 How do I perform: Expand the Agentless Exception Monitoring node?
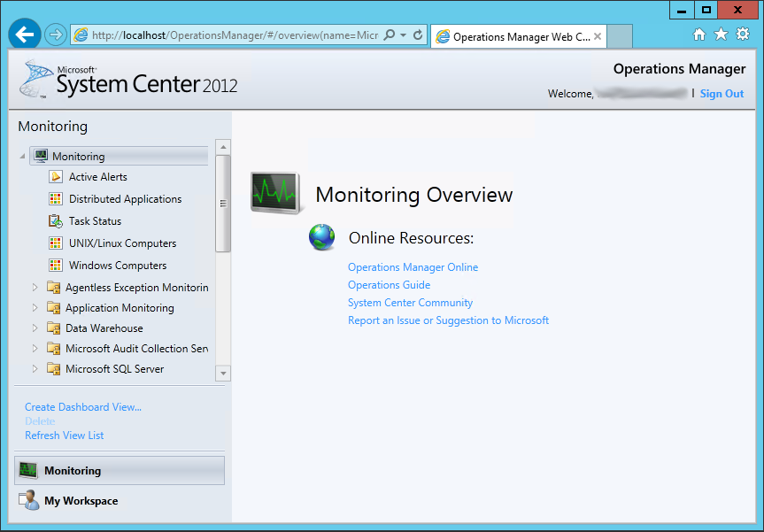(34, 287)
